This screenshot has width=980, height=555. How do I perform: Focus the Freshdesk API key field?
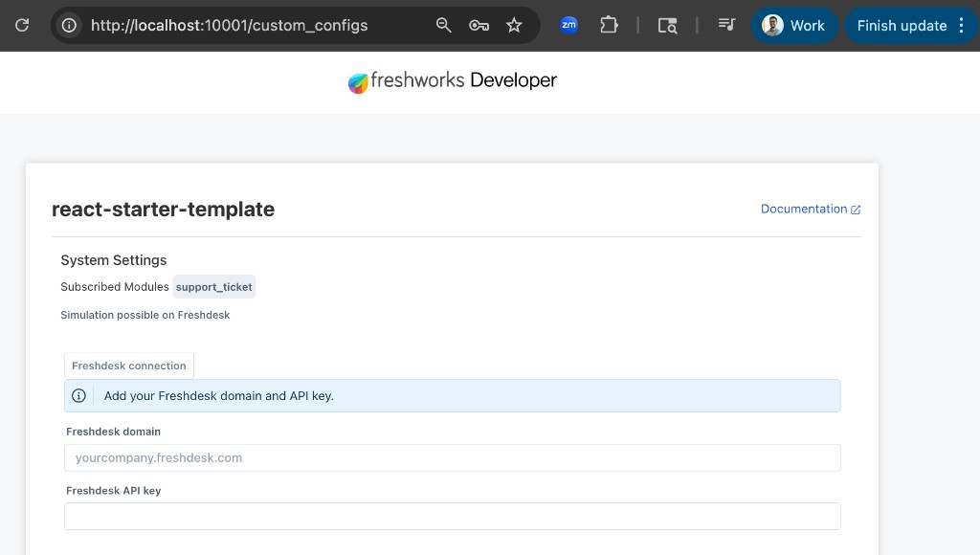point(453,516)
